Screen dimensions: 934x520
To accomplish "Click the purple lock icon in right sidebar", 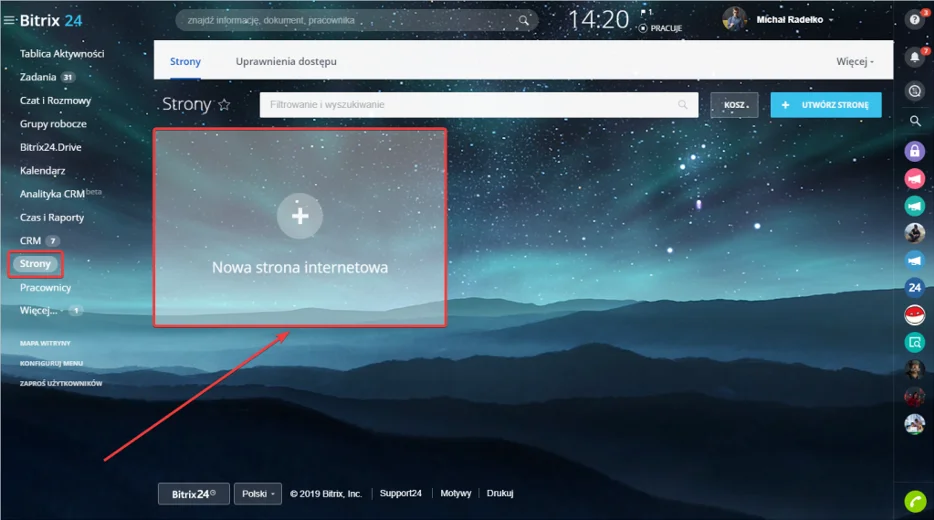I will pos(914,151).
